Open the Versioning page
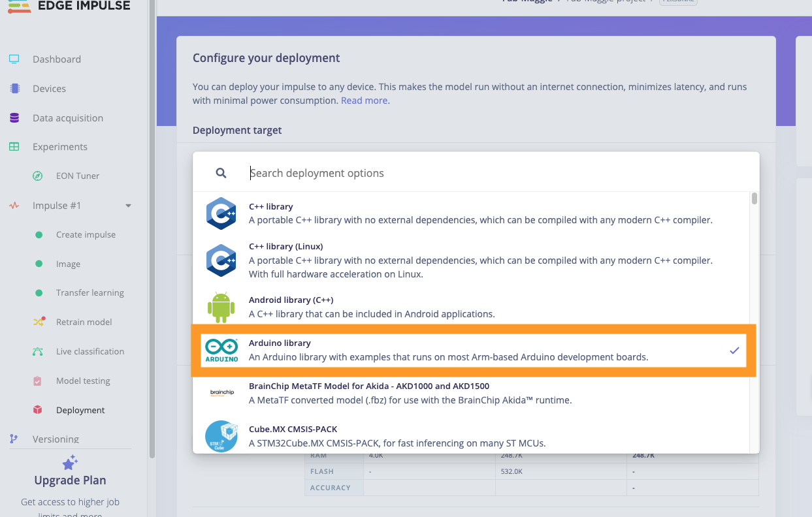The image size is (812, 517). tap(56, 439)
